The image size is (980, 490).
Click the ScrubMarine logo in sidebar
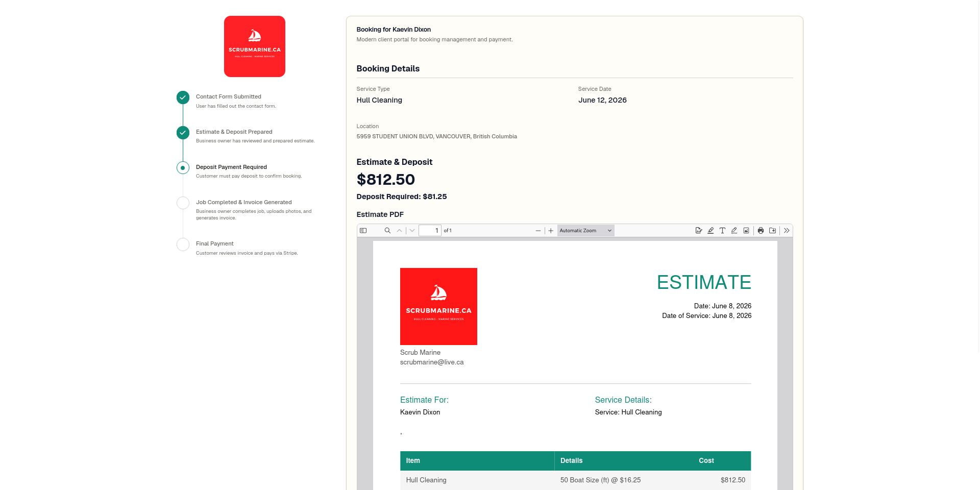255,46
